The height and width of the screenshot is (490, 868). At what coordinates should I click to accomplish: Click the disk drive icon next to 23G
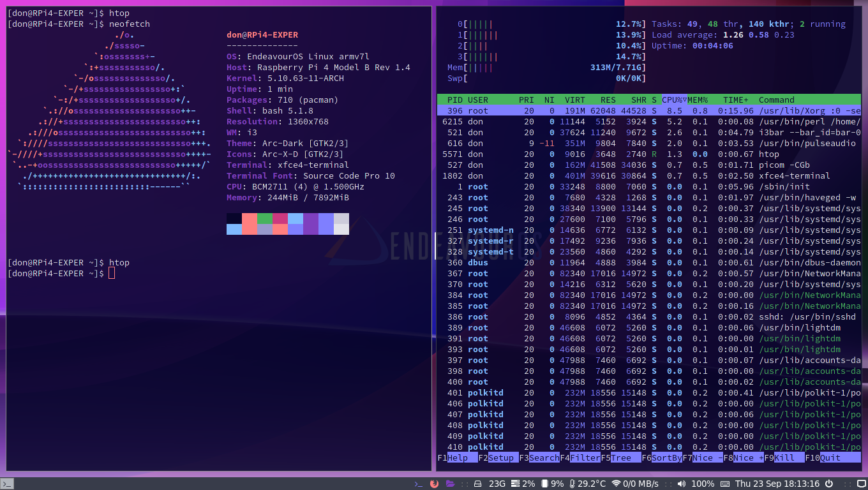[477, 484]
